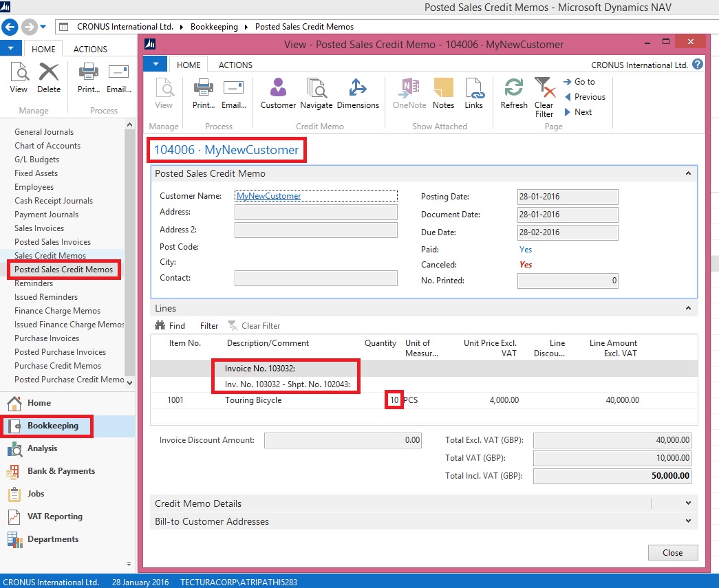The height and width of the screenshot is (588, 719).
Task: Click the Address 2 input field
Action: click(x=316, y=230)
